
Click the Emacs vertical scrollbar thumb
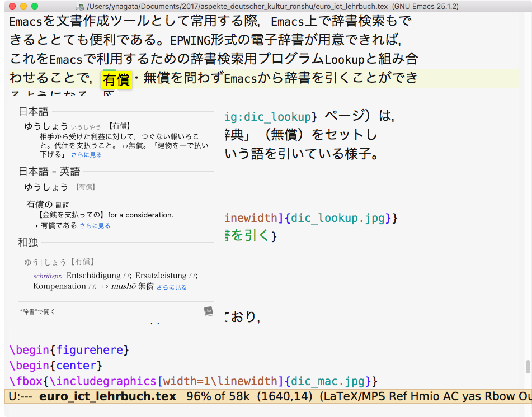click(528, 367)
